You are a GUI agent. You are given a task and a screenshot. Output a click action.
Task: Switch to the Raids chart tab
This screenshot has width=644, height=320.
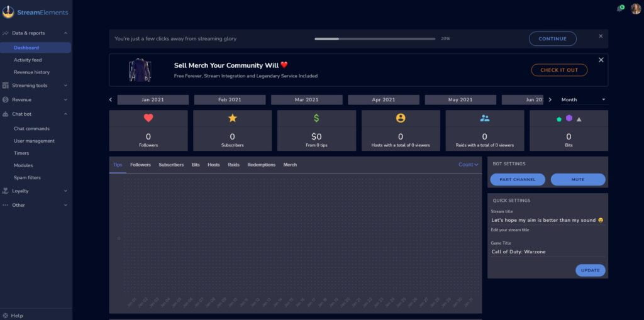pyautogui.click(x=234, y=165)
